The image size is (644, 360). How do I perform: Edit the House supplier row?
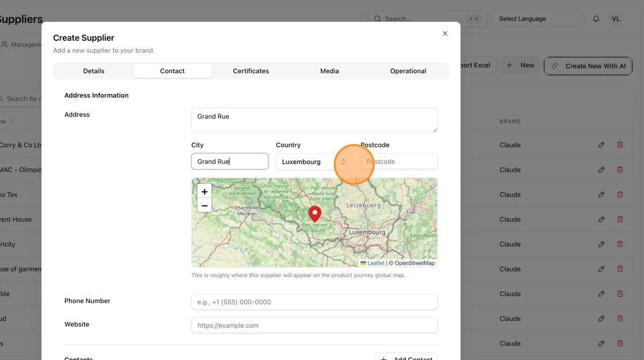601,220
